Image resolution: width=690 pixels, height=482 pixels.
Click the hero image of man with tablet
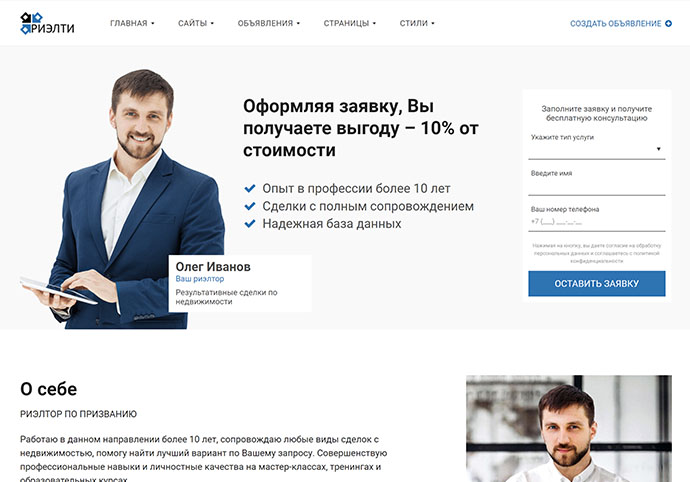123,199
